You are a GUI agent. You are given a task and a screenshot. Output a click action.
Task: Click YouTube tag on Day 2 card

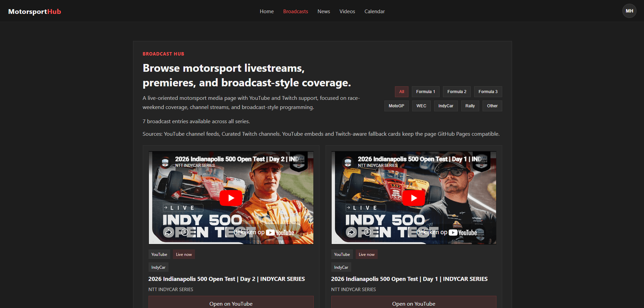(159, 255)
